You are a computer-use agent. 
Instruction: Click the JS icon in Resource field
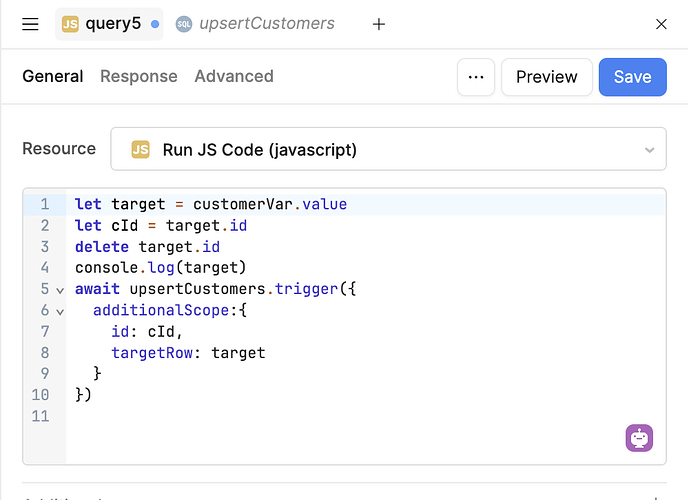coord(140,150)
